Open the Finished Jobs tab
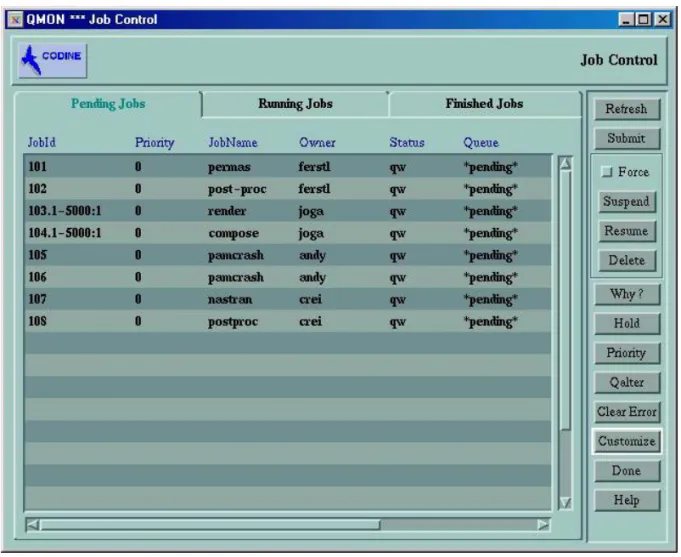This screenshot has width=681, height=557. [484, 104]
